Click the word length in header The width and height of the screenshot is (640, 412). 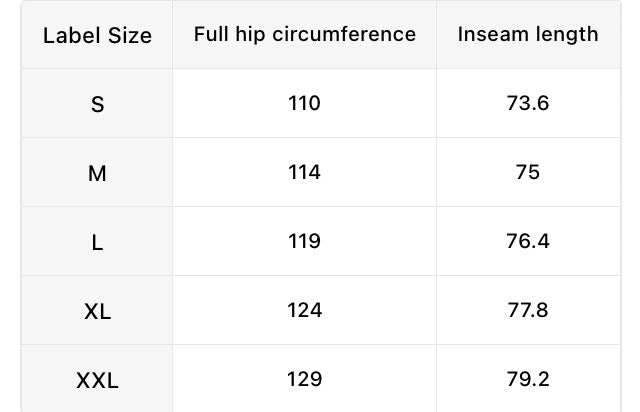pyautogui.click(x=567, y=35)
